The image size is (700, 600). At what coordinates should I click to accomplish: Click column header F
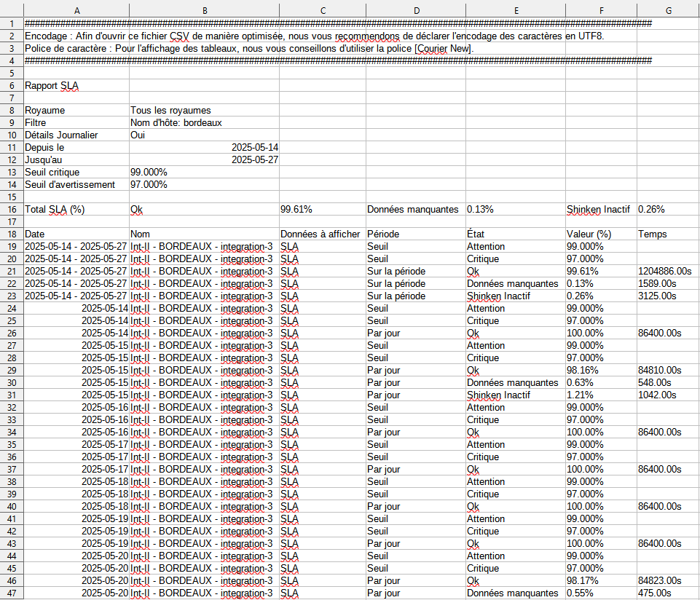point(601,10)
